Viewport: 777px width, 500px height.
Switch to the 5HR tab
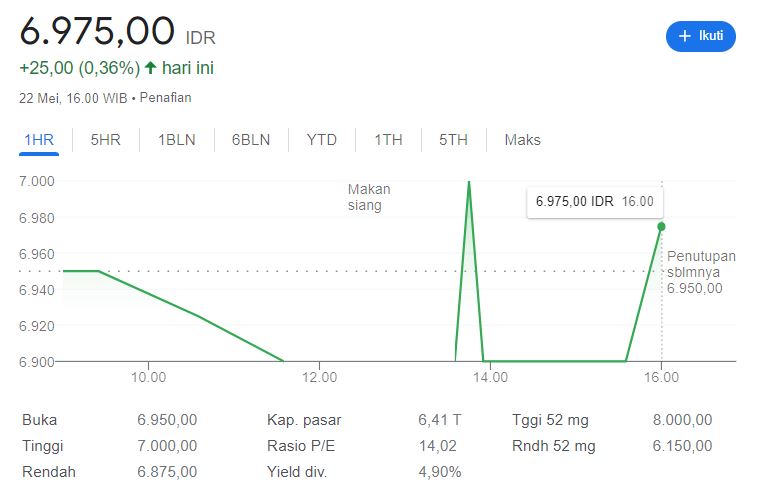pos(106,140)
